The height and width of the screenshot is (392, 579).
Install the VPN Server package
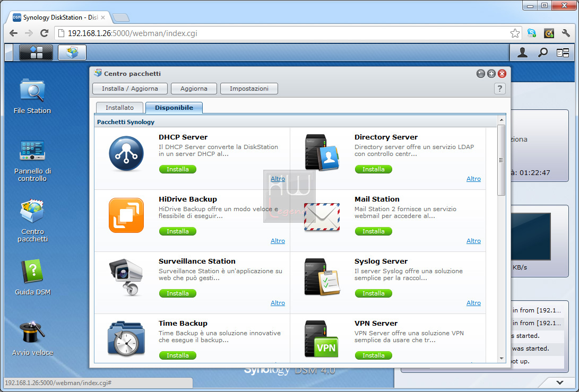point(373,355)
